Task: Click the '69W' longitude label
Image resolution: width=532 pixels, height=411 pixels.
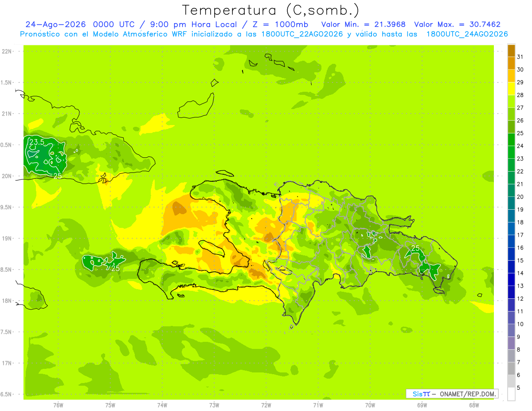Action: pos(422,405)
